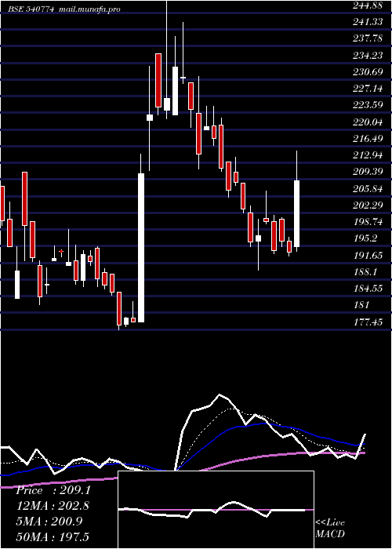Image resolution: width=392 pixels, height=549 pixels.
Task: Select the 227.14 price axis label
Action: pos(367,89)
